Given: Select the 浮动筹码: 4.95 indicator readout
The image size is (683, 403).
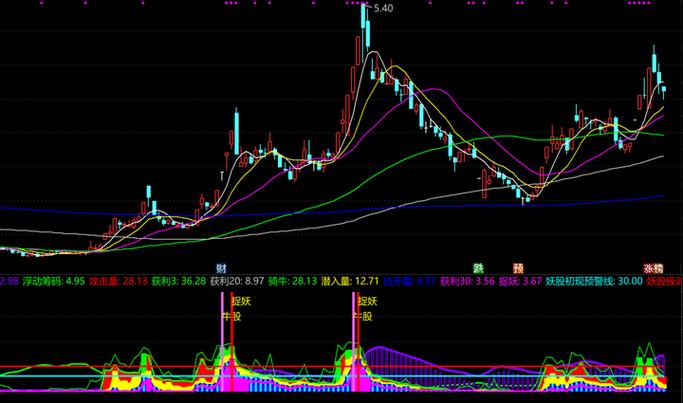Looking at the screenshot, I should (54, 281).
